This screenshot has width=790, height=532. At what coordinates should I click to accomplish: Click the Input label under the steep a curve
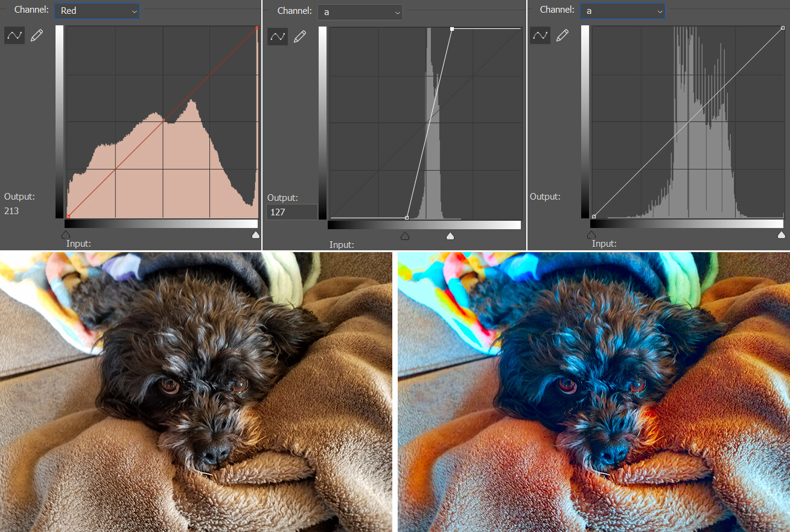point(342,245)
